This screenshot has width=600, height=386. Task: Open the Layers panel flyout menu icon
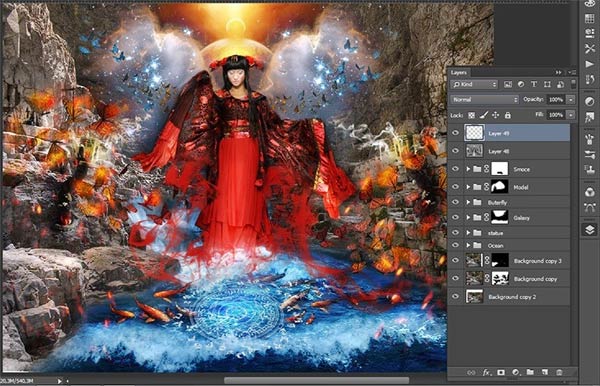(x=572, y=72)
